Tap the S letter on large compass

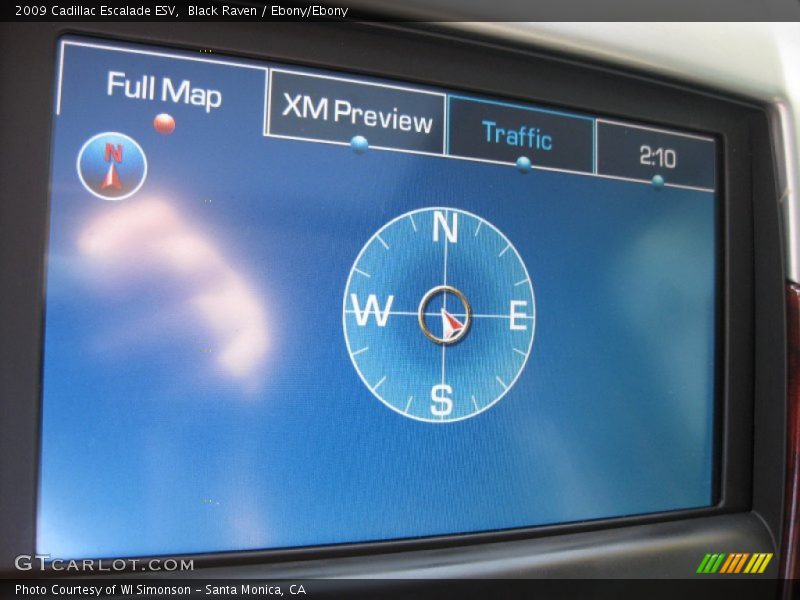pos(441,401)
